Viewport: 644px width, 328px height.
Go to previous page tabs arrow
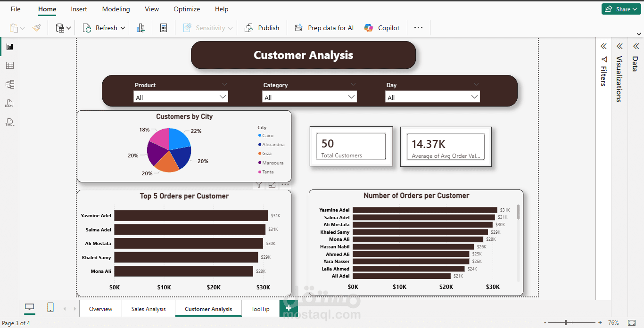click(x=65, y=309)
